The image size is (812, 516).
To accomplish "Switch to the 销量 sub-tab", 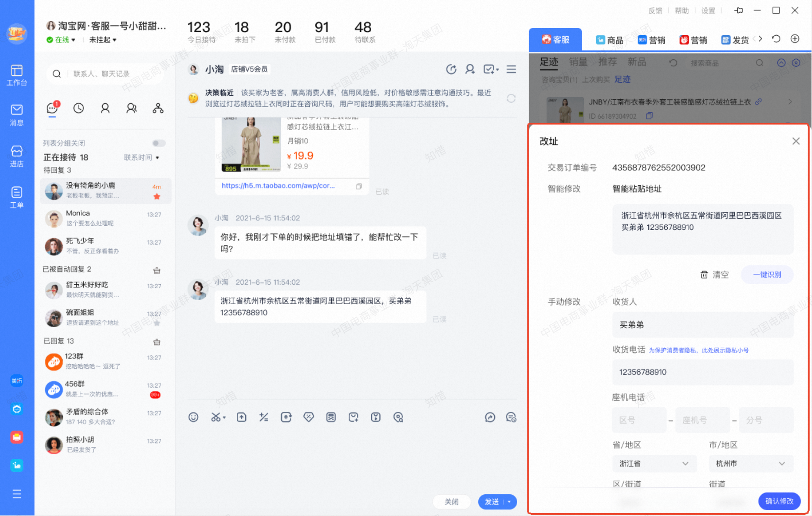I will pyautogui.click(x=578, y=62).
